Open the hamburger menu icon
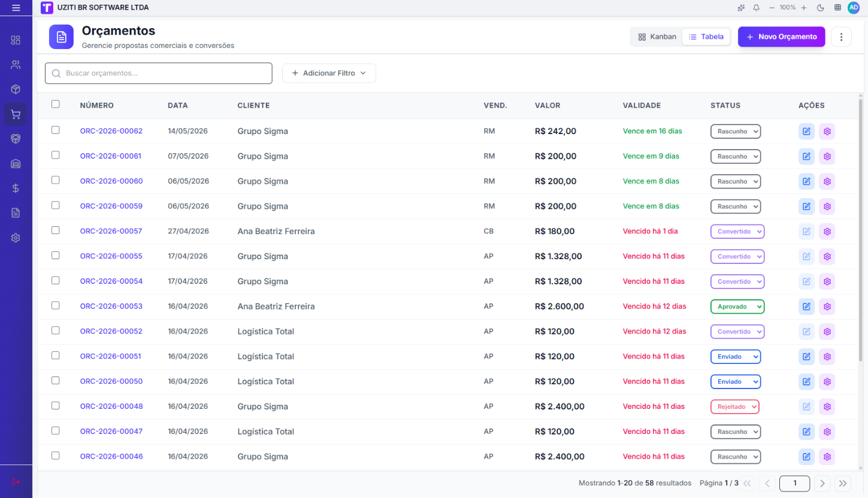 [16, 8]
